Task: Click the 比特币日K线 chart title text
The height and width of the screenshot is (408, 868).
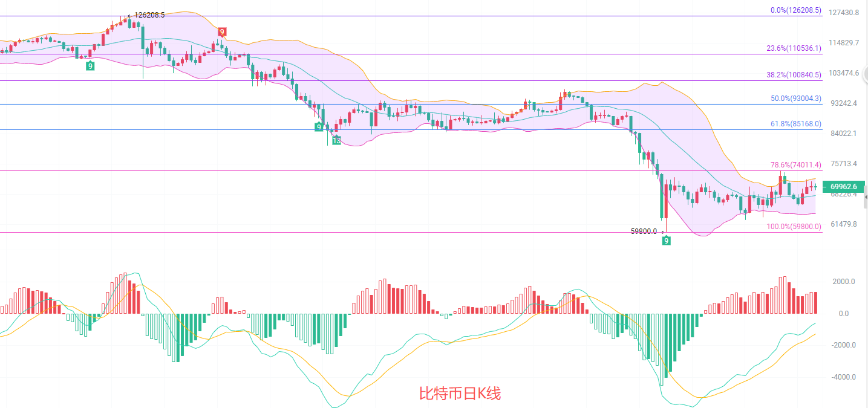Action: (460, 394)
